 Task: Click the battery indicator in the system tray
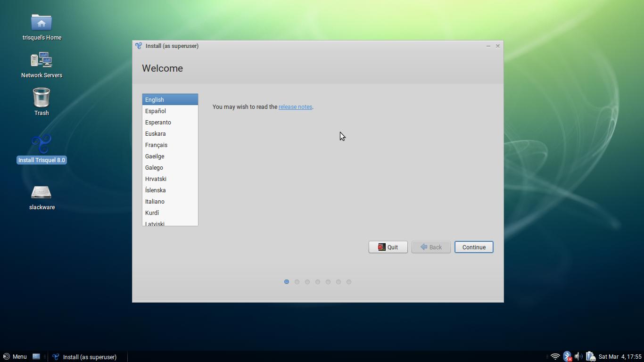590,356
